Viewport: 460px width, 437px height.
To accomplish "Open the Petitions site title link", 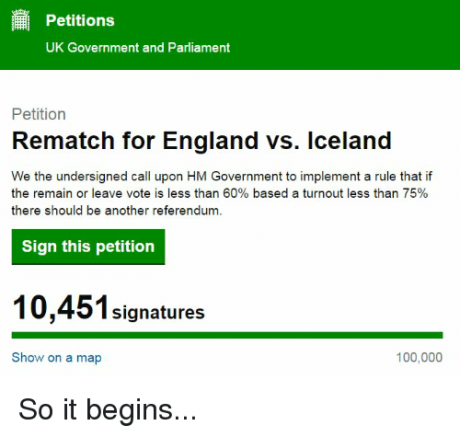I will pos(80,21).
